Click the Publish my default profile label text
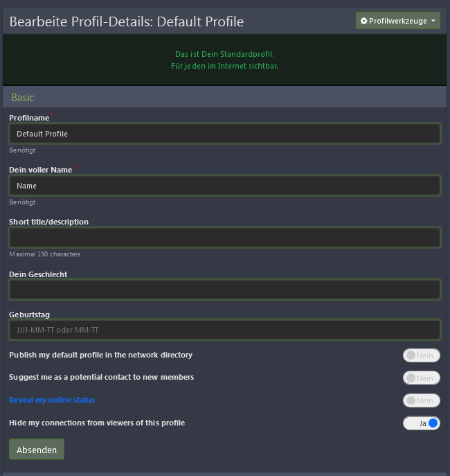The image size is (450, 476). (100, 355)
